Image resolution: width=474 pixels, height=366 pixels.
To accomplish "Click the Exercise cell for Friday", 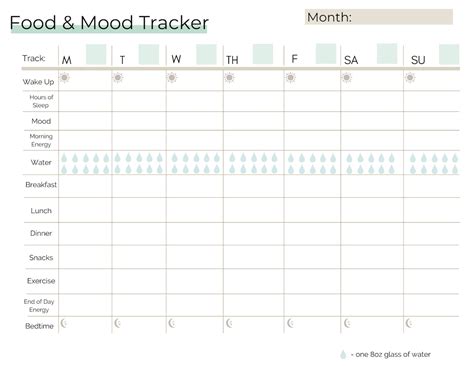I will 312,281.
